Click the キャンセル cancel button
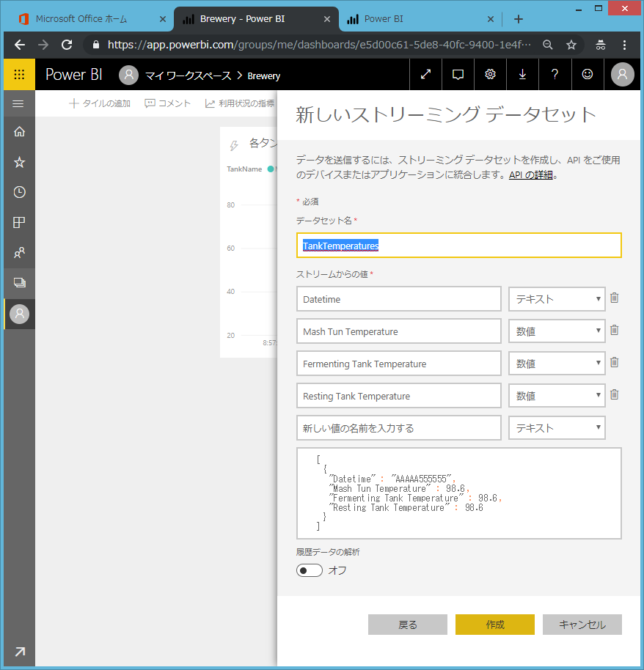 point(582,625)
